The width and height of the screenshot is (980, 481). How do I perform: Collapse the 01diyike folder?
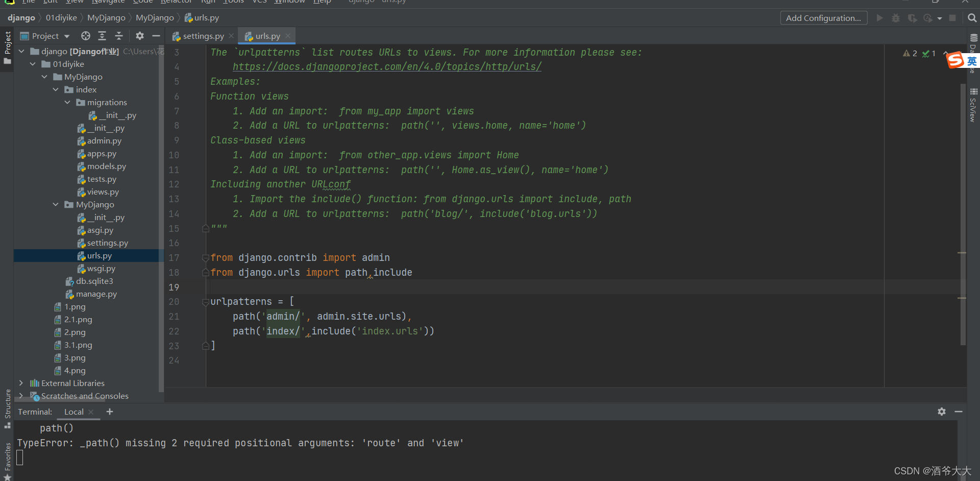33,64
